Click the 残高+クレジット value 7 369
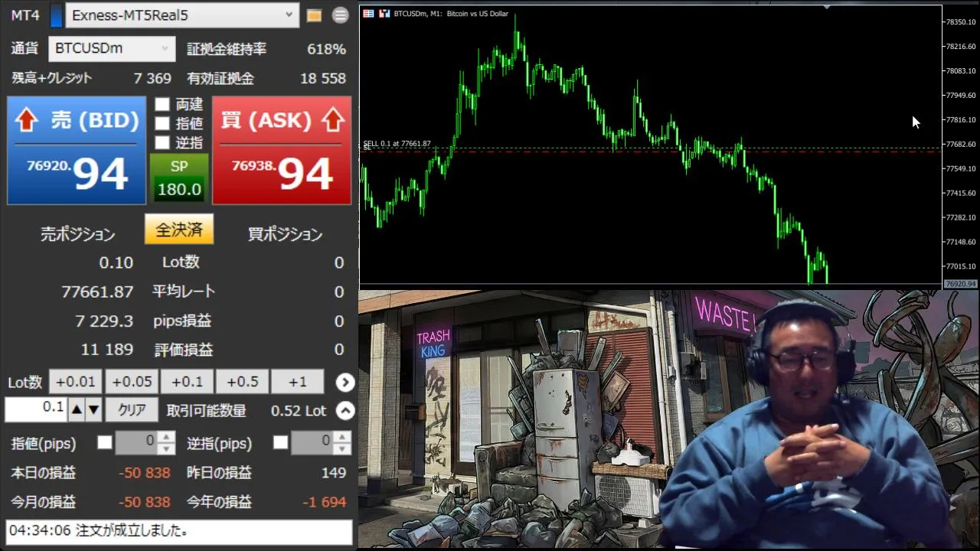This screenshot has width=980, height=551. pos(152,78)
